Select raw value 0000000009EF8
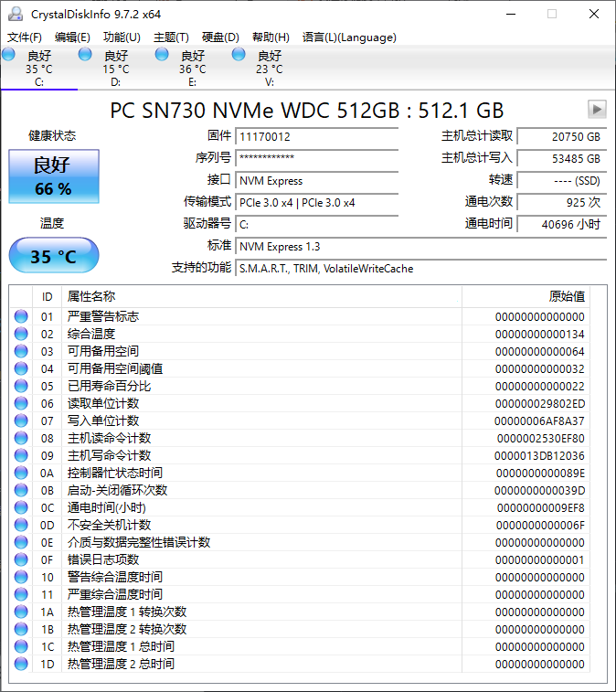This screenshot has height=692, width=616. (540, 508)
